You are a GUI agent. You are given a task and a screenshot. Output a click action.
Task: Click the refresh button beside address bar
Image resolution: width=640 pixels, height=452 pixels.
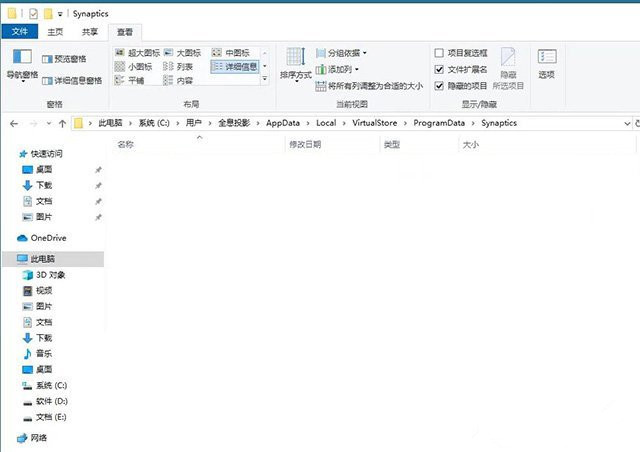(637, 123)
